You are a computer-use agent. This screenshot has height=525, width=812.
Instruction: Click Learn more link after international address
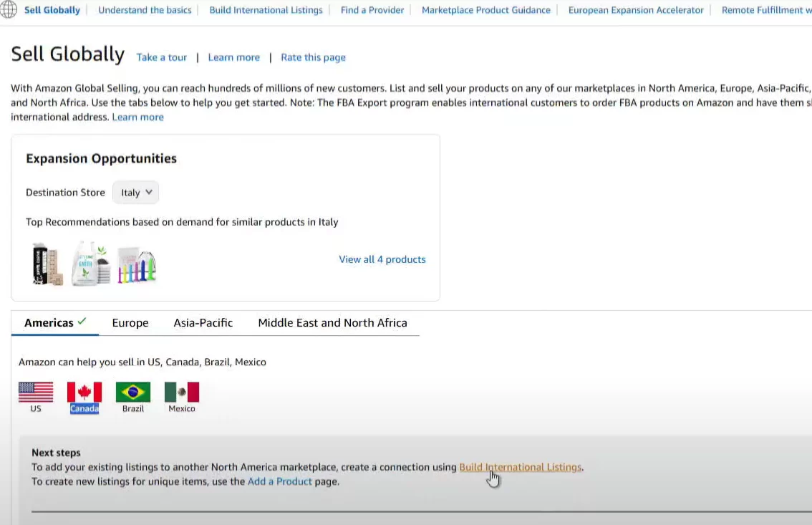(137, 117)
